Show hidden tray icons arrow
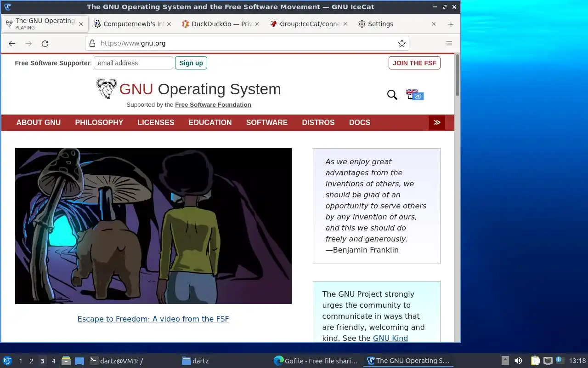Image resolution: width=588 pixels, height=368 pixels. [505, 361]
